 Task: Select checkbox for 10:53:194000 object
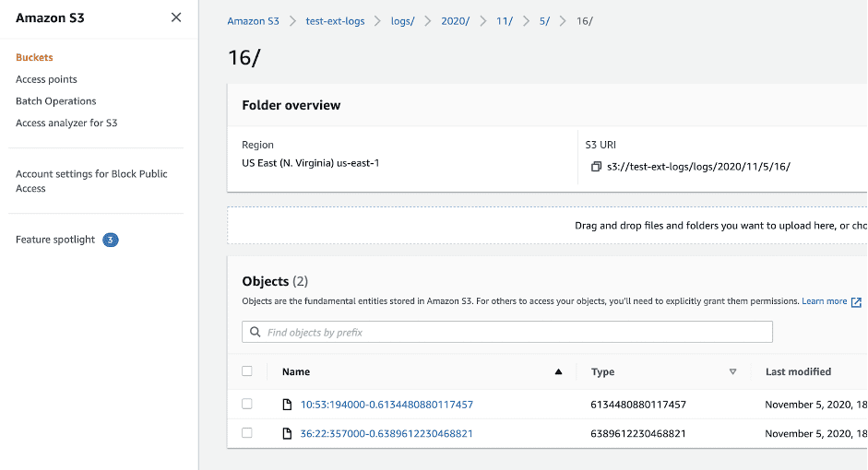click(x=247, y=404)
